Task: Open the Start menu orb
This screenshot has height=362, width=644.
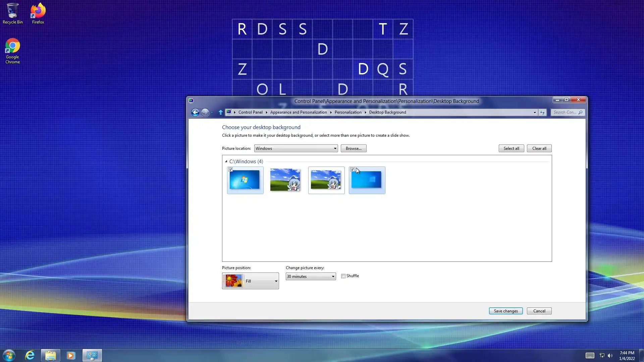Action: point(9,355)
